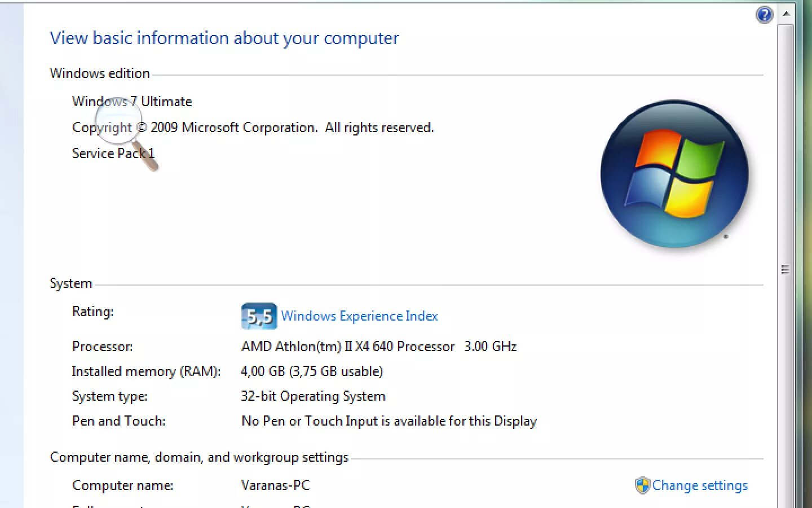Image resolution: width=812 pixels, height=508 pixels.
Task: Click the 'System type:' label
Action: [x=109, y=396]
